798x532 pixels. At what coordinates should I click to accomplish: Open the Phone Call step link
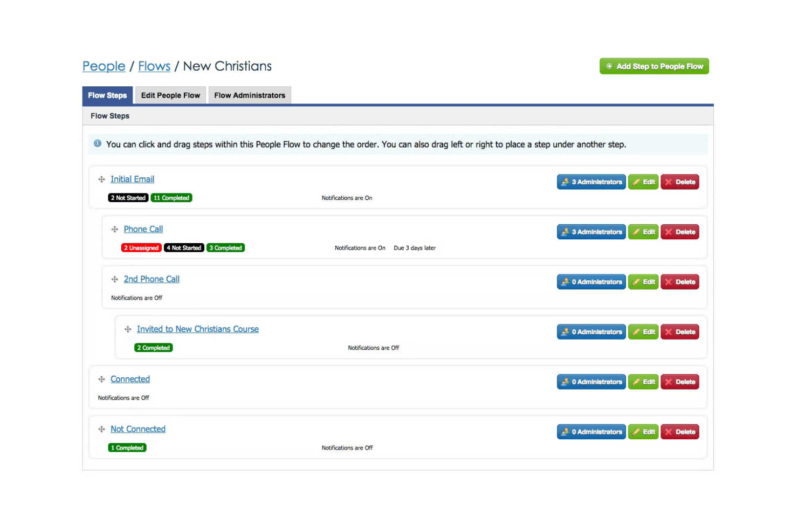point(143,230)
